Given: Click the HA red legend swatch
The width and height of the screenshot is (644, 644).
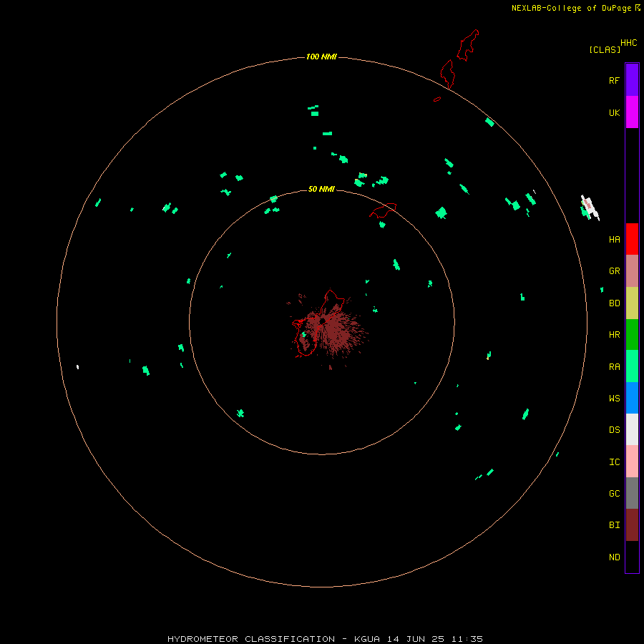Looking at the screenshot, I should [632, 239].
